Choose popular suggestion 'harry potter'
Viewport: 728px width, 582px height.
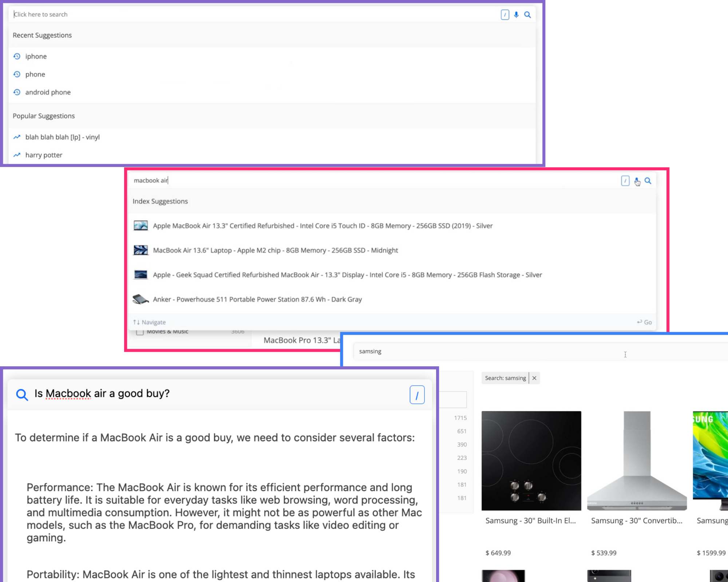pos(44,155)
